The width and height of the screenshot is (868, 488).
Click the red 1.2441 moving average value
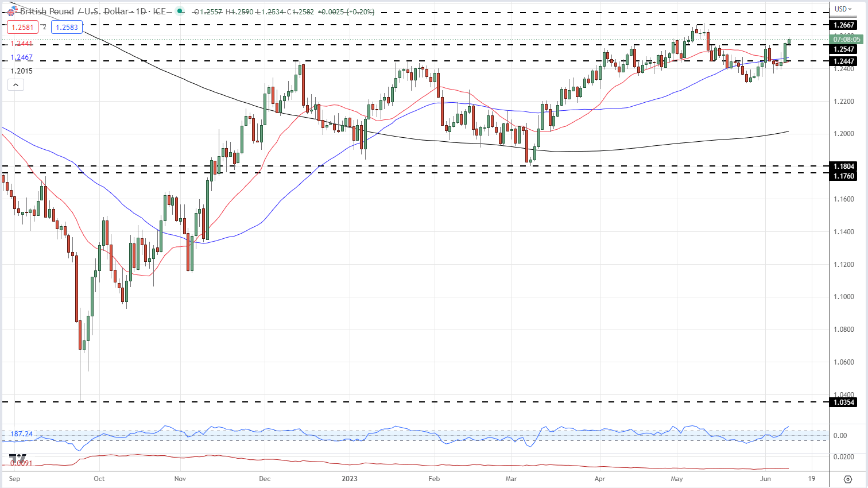[22, 44]
